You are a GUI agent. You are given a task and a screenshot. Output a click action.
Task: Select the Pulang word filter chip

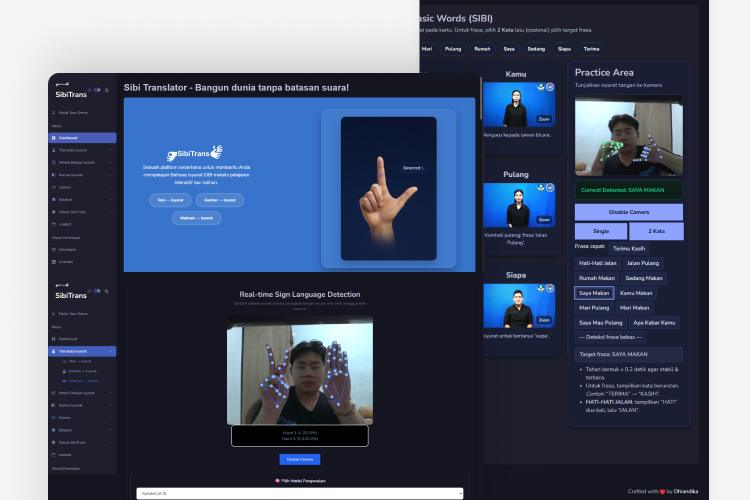point(453,49)
